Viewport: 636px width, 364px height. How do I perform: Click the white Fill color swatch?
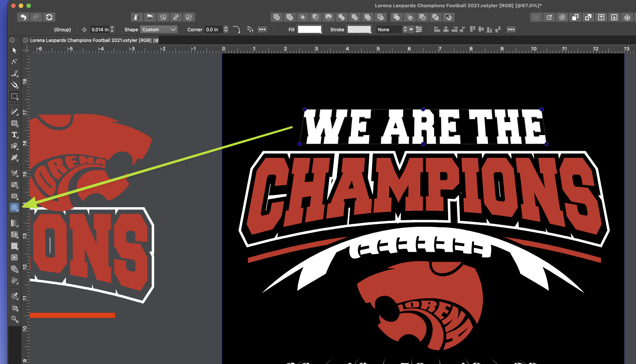point(310,29)
